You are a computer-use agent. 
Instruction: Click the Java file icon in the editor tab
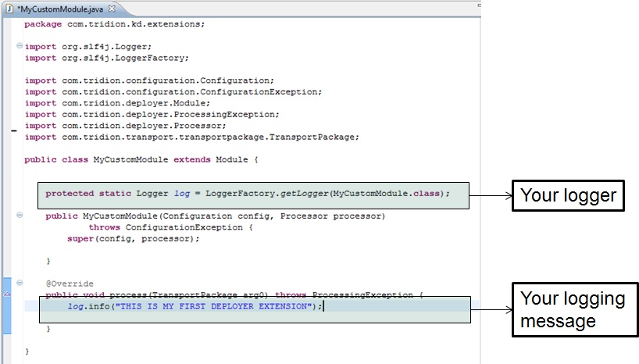point(9,8)
